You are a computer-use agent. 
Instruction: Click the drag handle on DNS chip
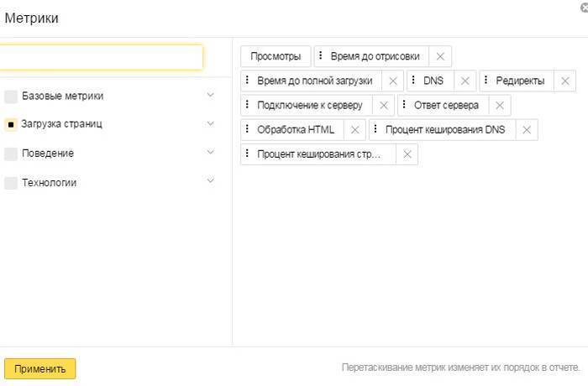[413, 81]
